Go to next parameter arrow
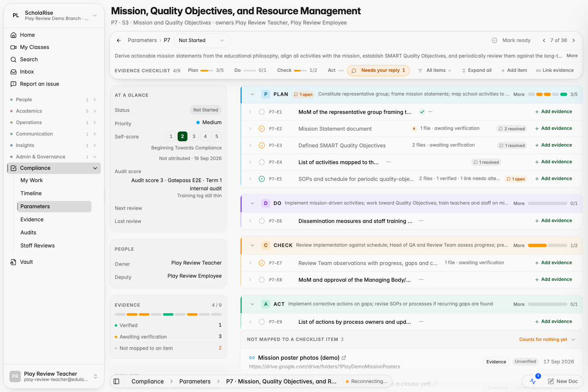 pyautogui.click(x=574, y=40)
